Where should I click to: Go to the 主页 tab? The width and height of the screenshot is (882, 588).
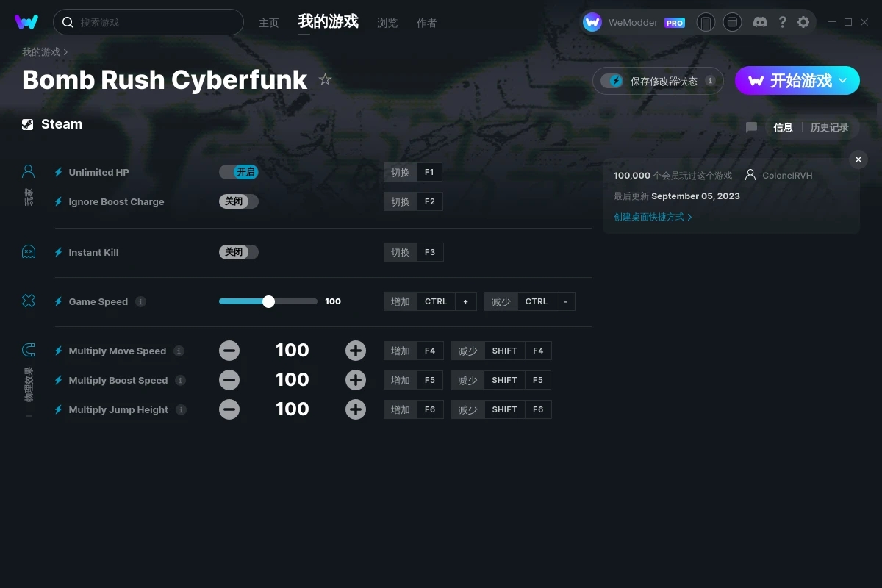(269, 23)
